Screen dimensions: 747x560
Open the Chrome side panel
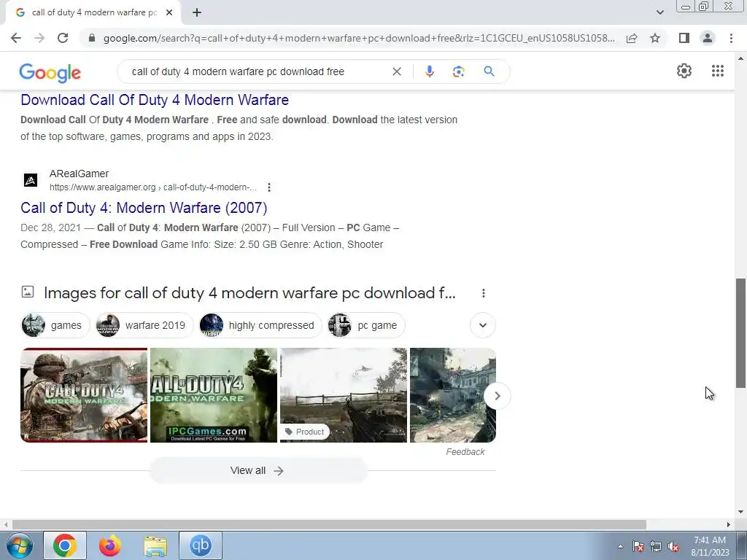point(684,38)
